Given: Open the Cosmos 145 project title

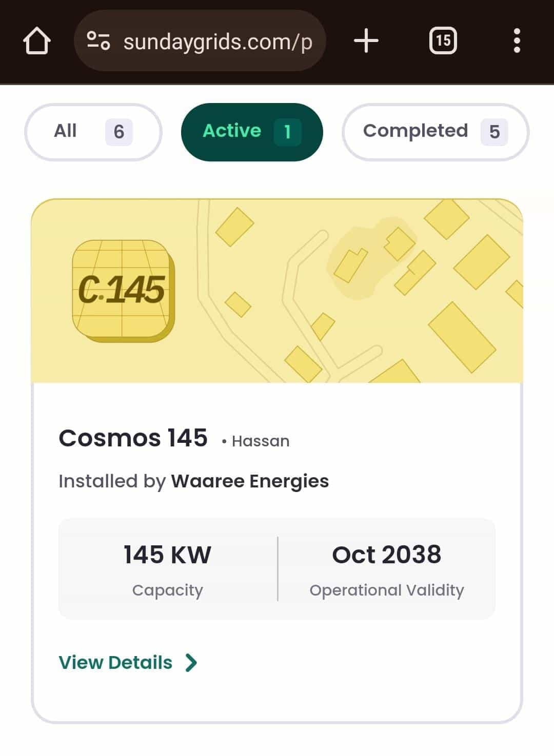Looking at the screenshot, I should tap(133, 438).
